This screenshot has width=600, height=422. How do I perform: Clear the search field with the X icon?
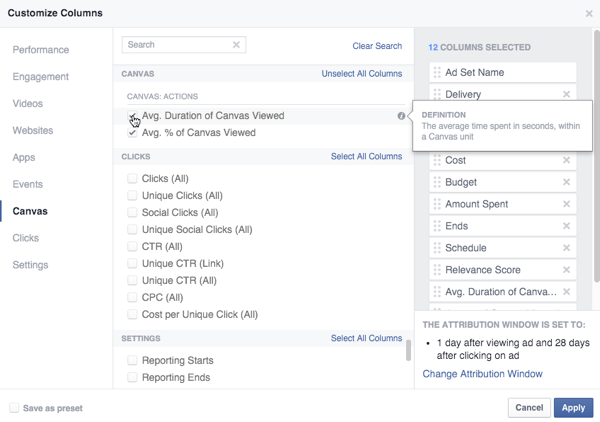pos(236,45)
